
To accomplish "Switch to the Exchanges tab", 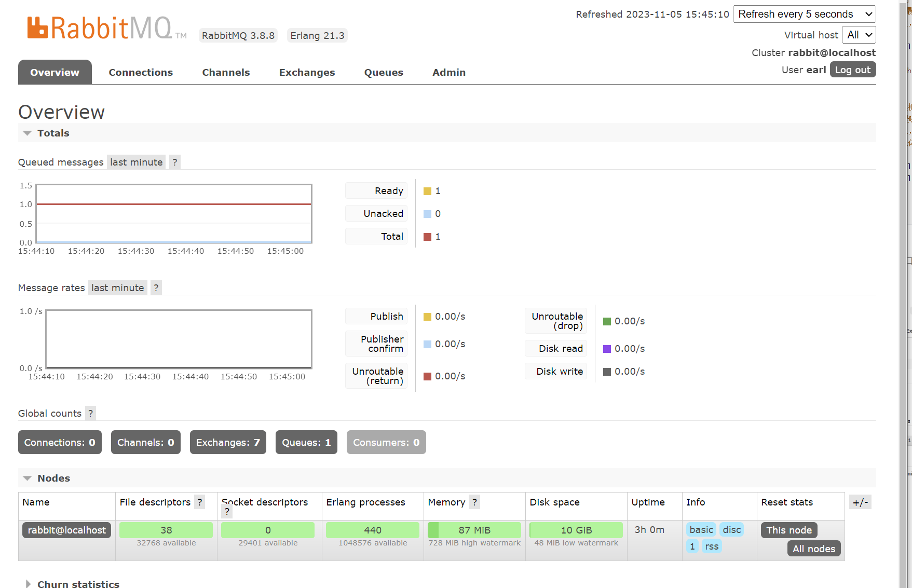I will 307,72.
